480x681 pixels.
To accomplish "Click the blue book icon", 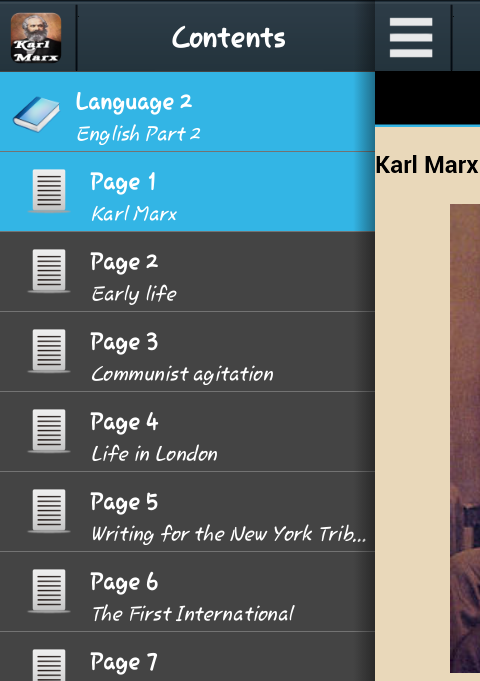I will (36, 114).
